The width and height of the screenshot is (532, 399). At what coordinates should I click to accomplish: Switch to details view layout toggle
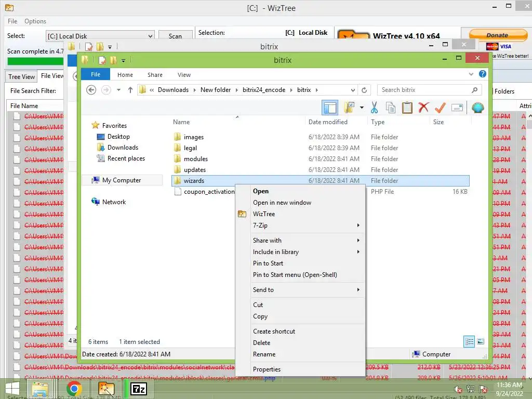click(x=469, y=342)
